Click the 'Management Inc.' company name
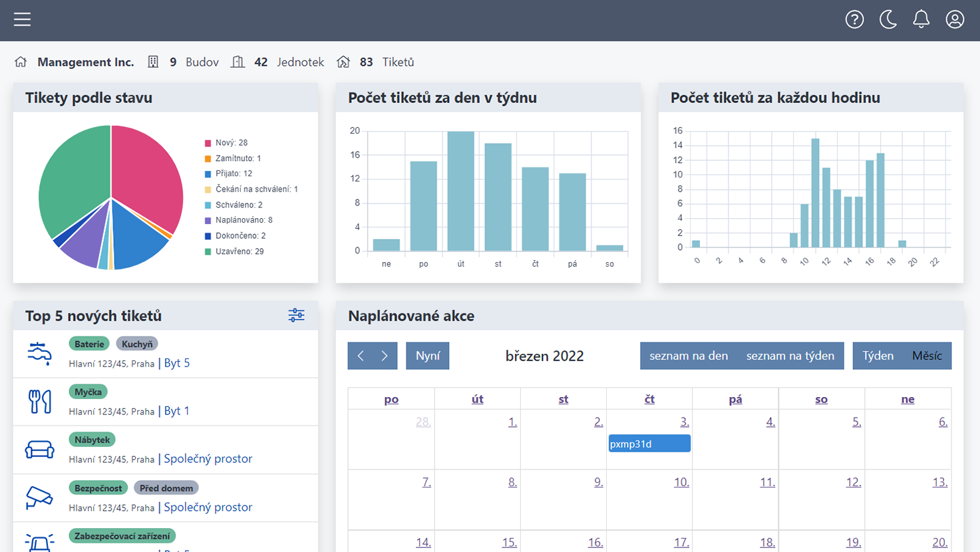Viewport: 980px width, 552px height. 86,62
